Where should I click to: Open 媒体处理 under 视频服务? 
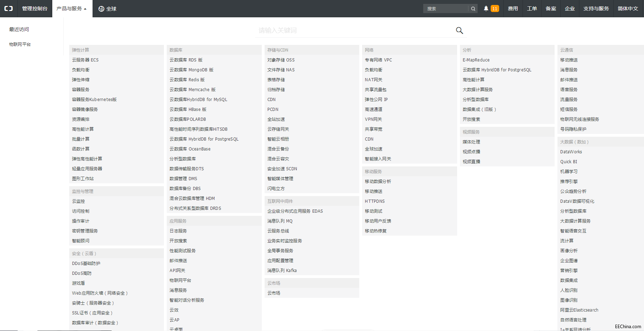(x=471, y=142)
